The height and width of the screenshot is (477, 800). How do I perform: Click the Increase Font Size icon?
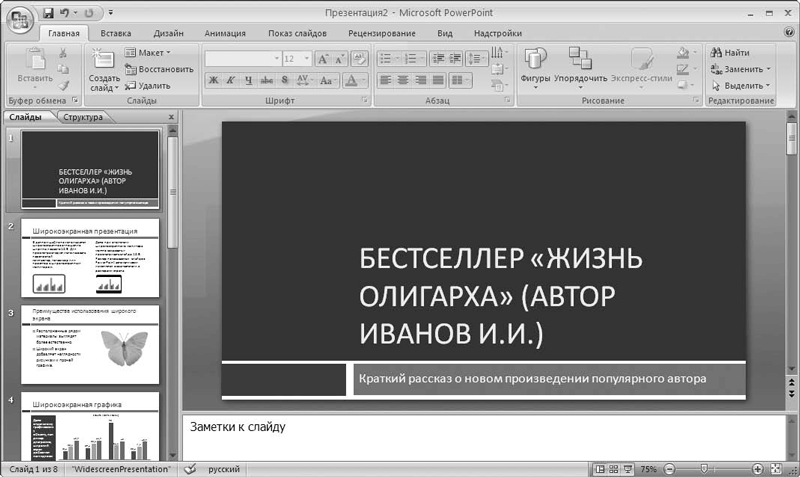point(323,59)
